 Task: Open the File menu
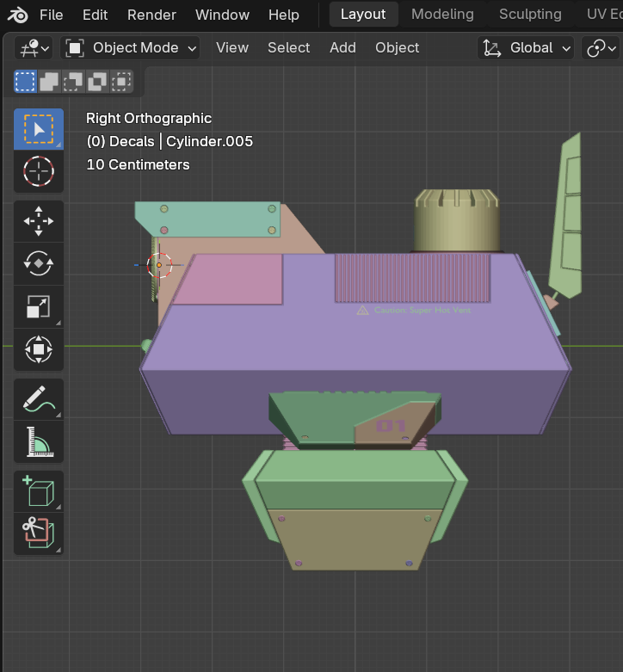(51, 15)
